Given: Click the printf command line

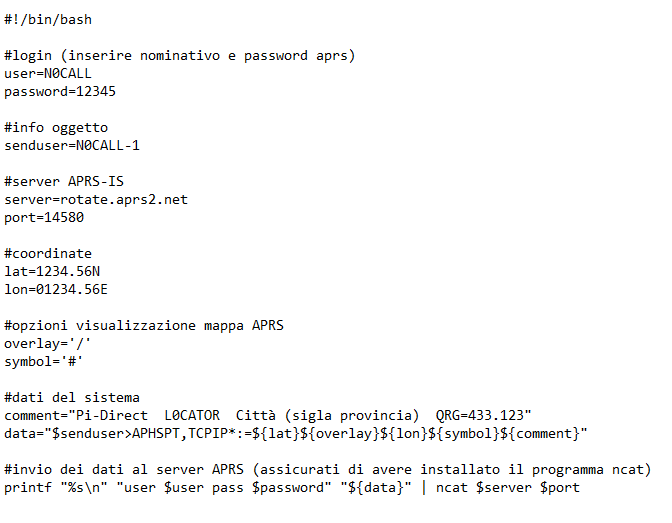Looking at the screenshot, I should 292,487.
